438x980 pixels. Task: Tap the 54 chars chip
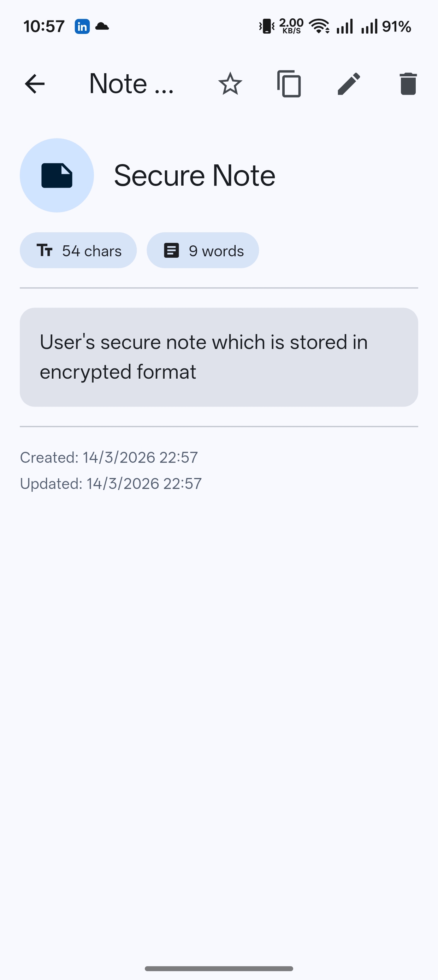click(78, 250)
